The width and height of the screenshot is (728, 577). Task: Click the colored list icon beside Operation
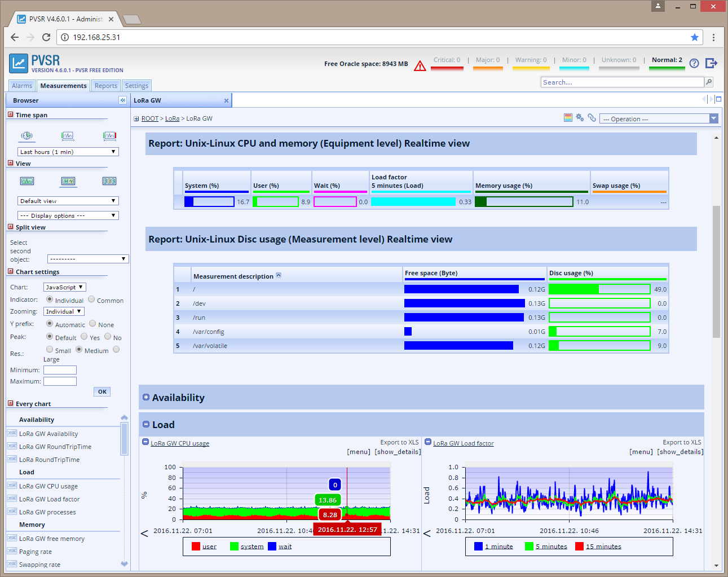point(568,118)
